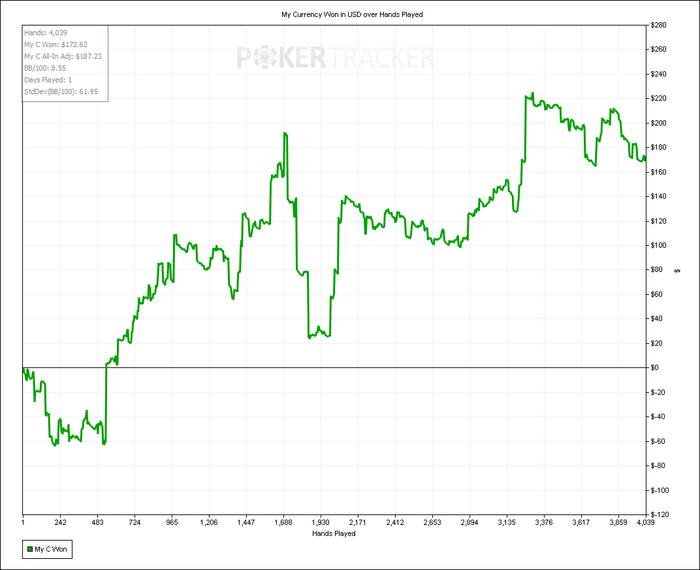Click the x-axis tick label 1,206
Image resolution: width=700 pixels, height=570 pixels.
coord(209,522)
